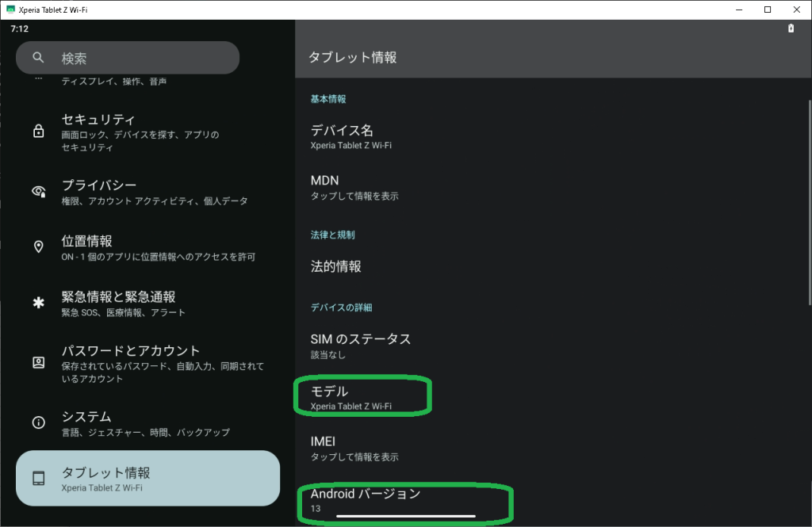812x527 pixels.
Task: Open the プライバシー settings entry
Action: coord(147,192)
